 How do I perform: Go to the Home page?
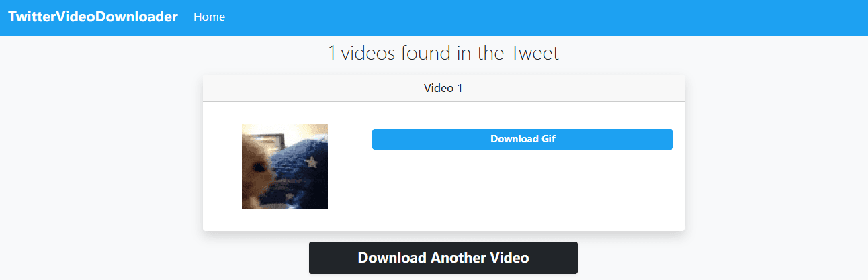coord(209,17)
